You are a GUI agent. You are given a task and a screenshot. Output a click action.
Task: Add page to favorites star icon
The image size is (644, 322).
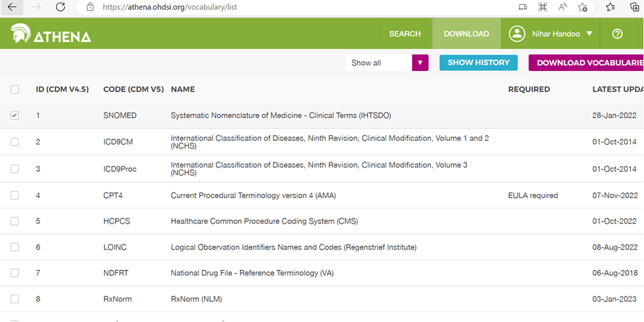582,7
